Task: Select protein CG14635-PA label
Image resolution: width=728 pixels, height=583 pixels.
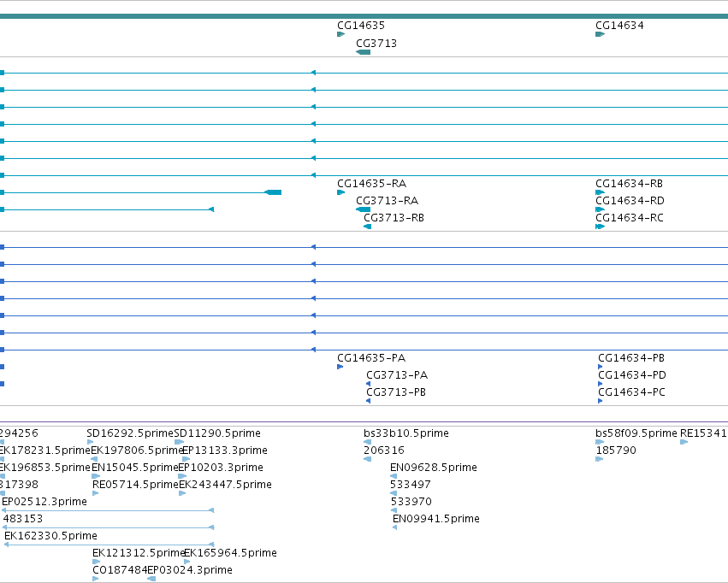Action: [x=371, y=358]
